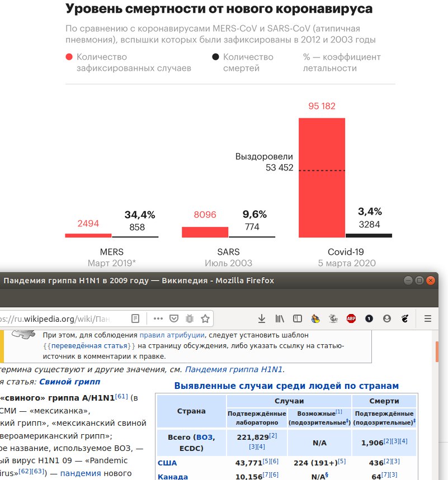Open the 'переведённая статья' template link
This screenshot has width=448, height=480.
(x=89, y=346)
